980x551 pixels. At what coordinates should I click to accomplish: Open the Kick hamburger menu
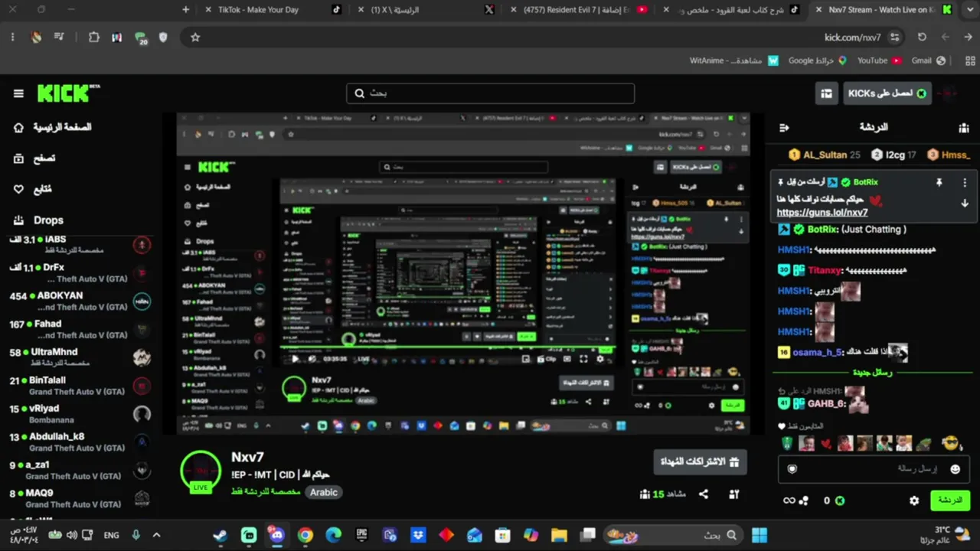tap(18, 93)
